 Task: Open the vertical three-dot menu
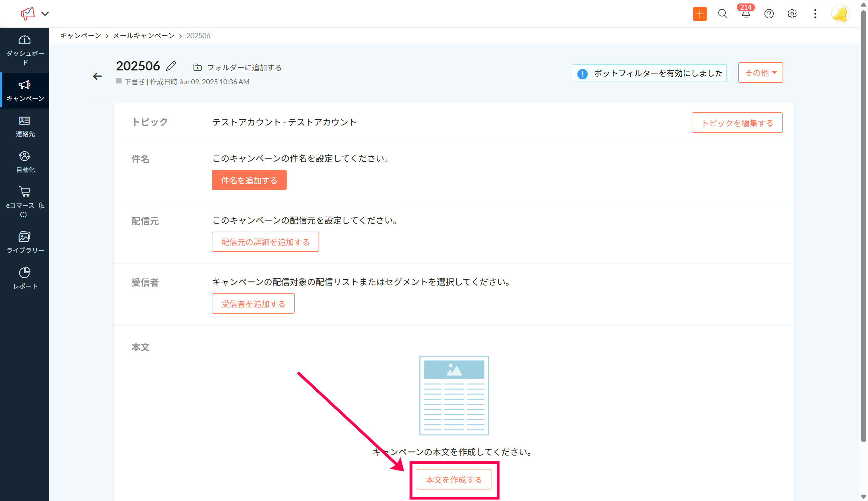point(815,14)
